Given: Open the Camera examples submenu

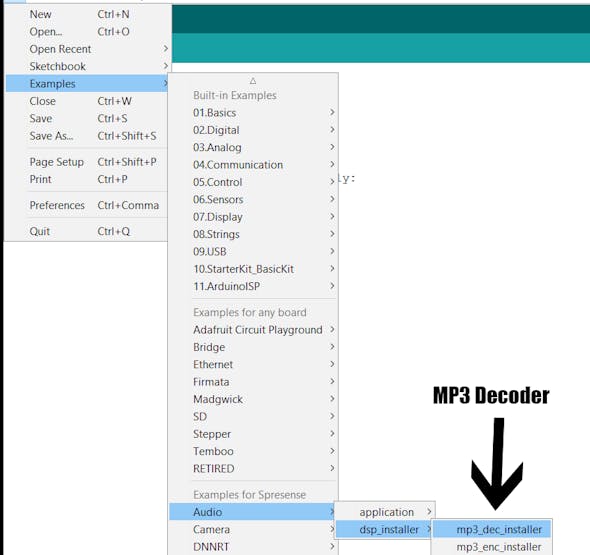Looking at the screenshot, I should coord(252,529).
